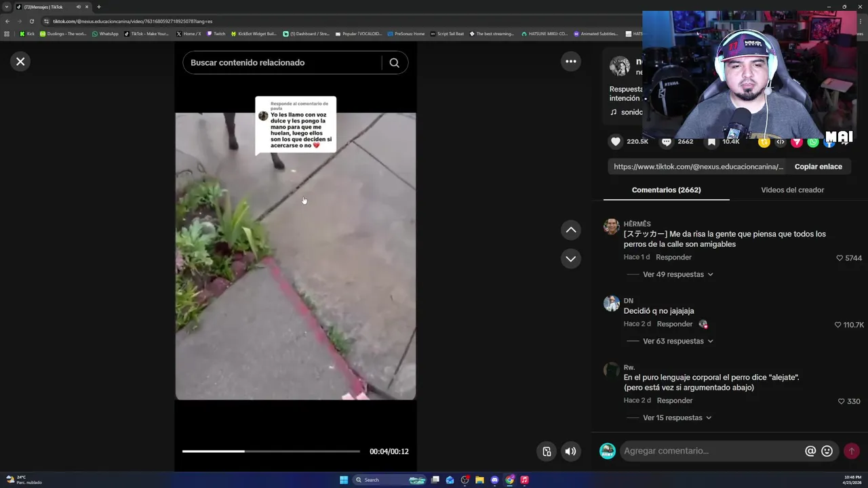Click 'Copiar enlace' button
868x488 pixels.
coord(818,167)
